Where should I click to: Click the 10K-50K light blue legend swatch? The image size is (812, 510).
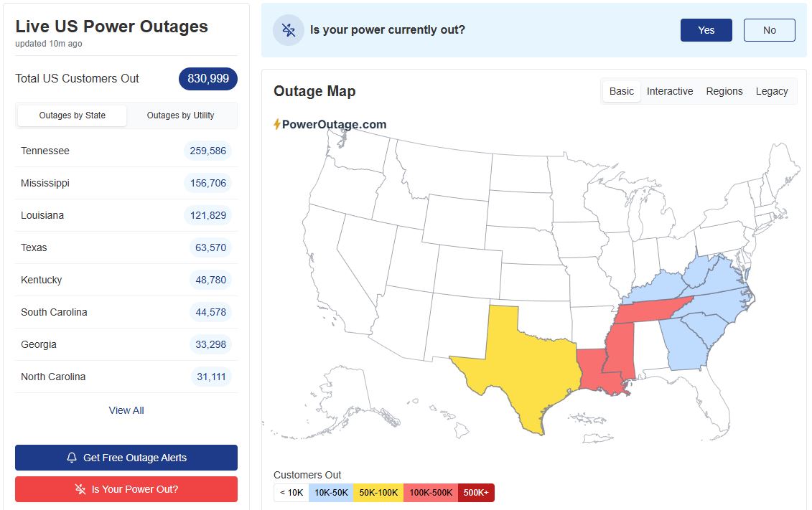tap(331, 493)
